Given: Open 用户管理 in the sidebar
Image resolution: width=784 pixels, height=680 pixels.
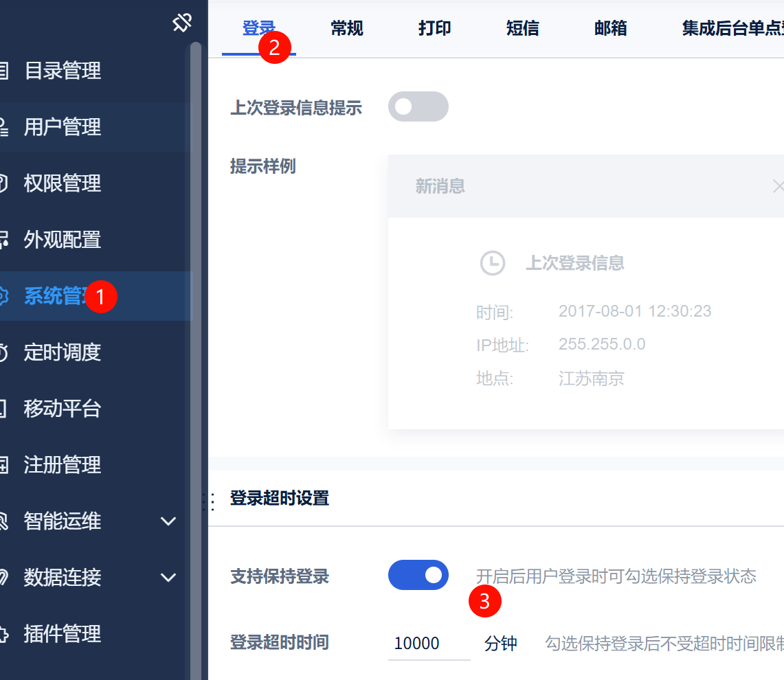Looking at the screenshot, I should click(63, 127).
